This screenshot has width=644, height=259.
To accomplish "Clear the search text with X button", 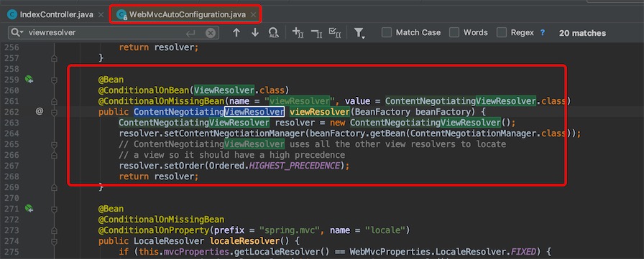I will (x=211, y=33).
